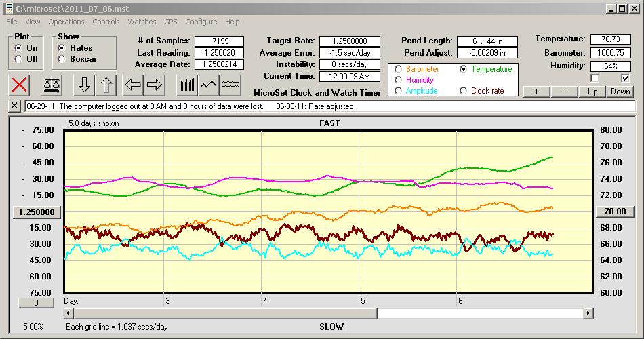Tick the unchecked box under Humidity

[595, 78]
